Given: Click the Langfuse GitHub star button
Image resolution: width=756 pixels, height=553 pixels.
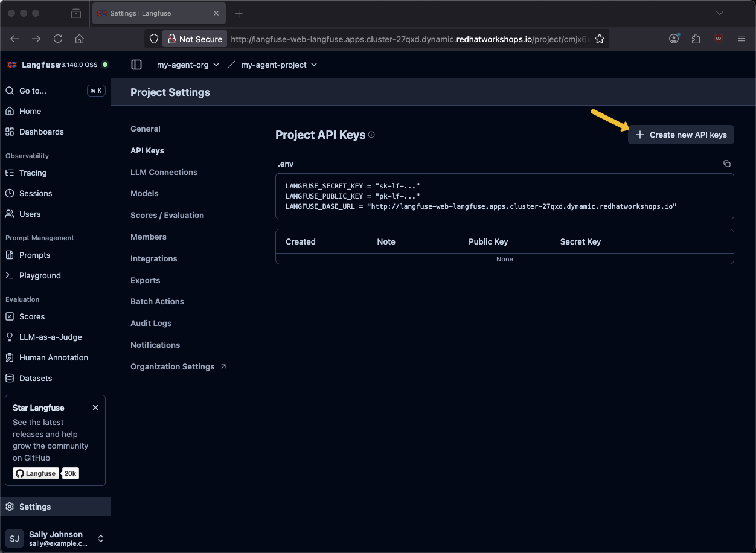Looking at the screenshot, I should point(36,473).
